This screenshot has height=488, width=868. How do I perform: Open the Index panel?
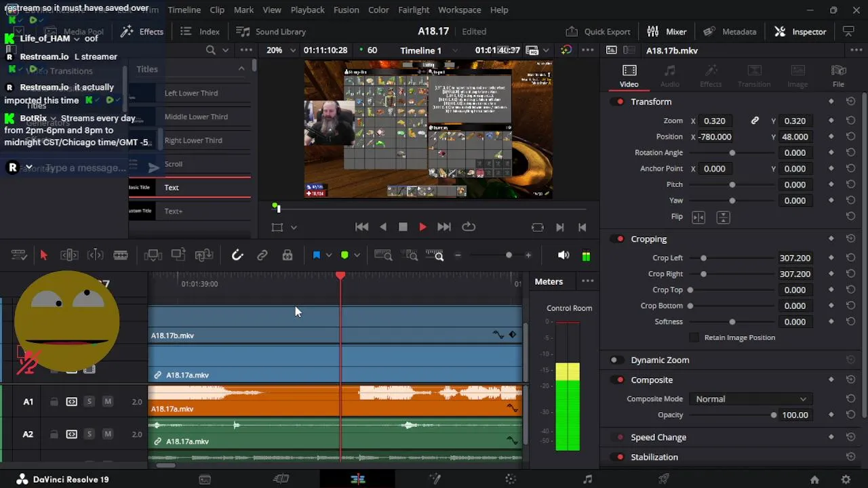200,31
